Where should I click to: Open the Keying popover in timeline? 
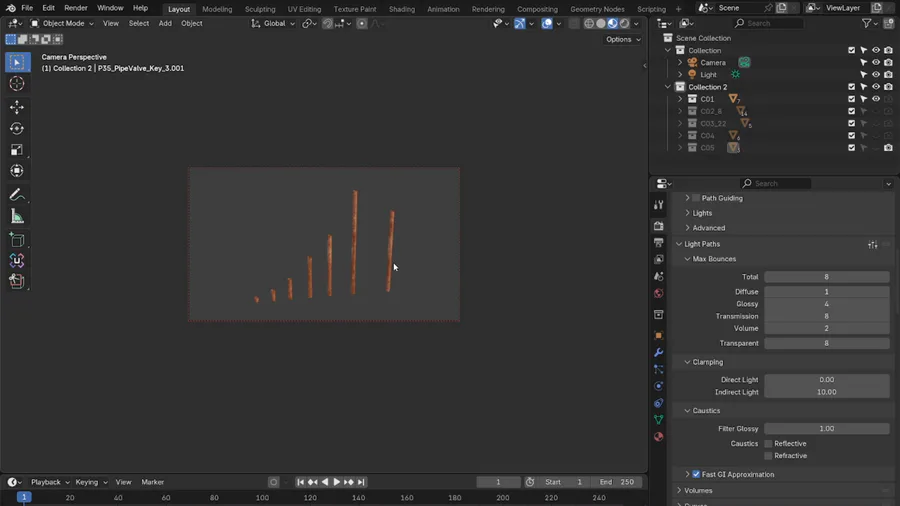click(x=91, y=482)
